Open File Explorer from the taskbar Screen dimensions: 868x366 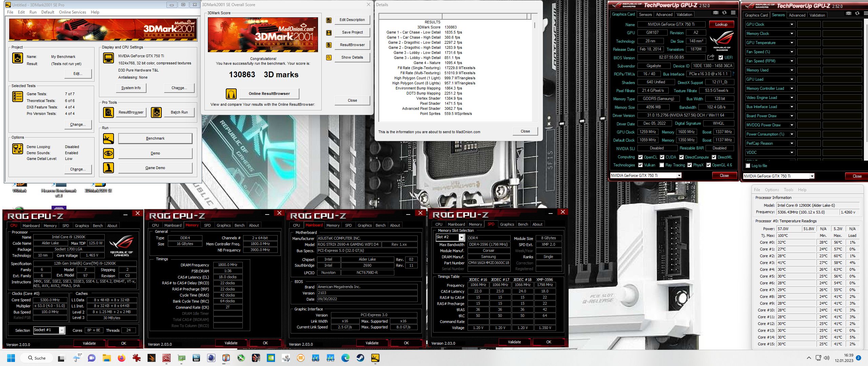tap(106, 358)
